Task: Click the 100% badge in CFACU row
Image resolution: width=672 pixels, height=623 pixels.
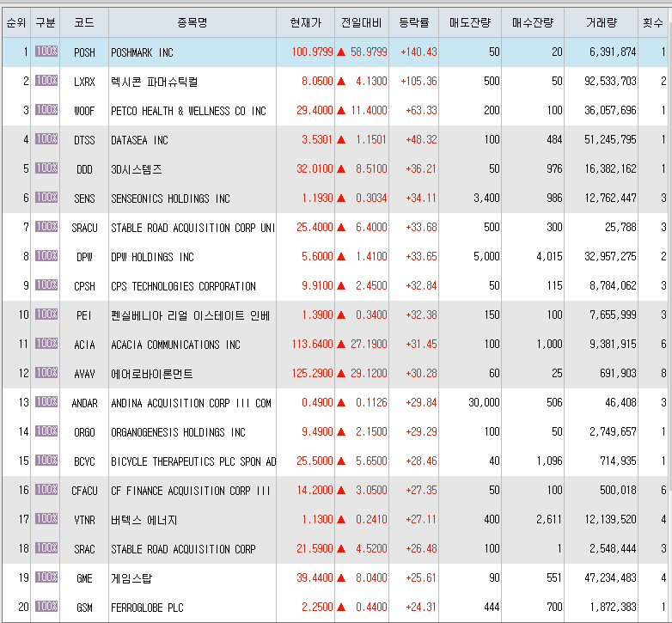Action: click(x=46, y=489)
